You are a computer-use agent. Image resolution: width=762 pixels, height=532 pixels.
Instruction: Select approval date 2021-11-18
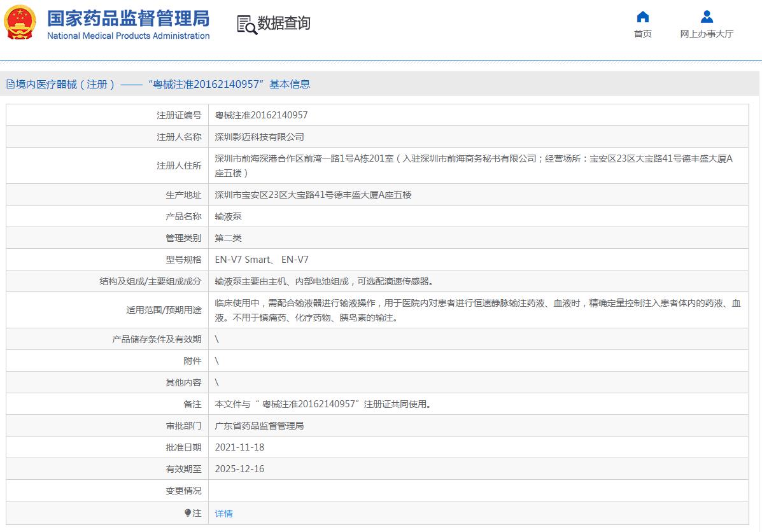[239, 447]
